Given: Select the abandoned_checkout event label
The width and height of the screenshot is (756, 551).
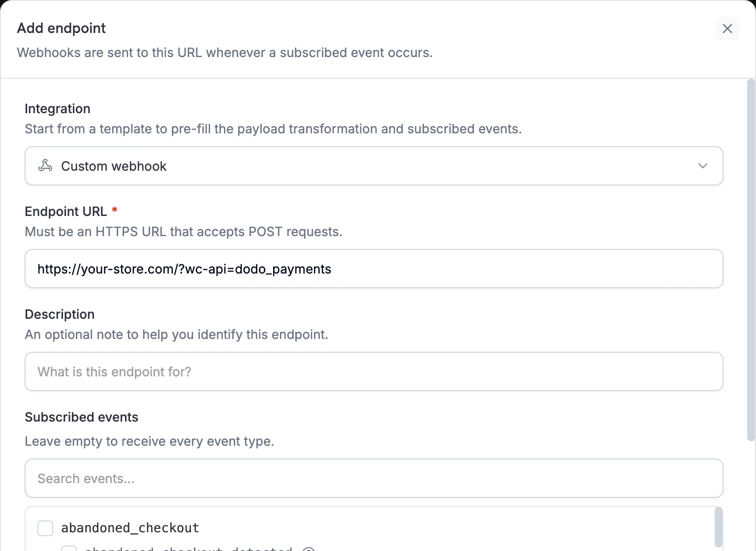Looking at the screenshot, I should click(x=130, y=528).
